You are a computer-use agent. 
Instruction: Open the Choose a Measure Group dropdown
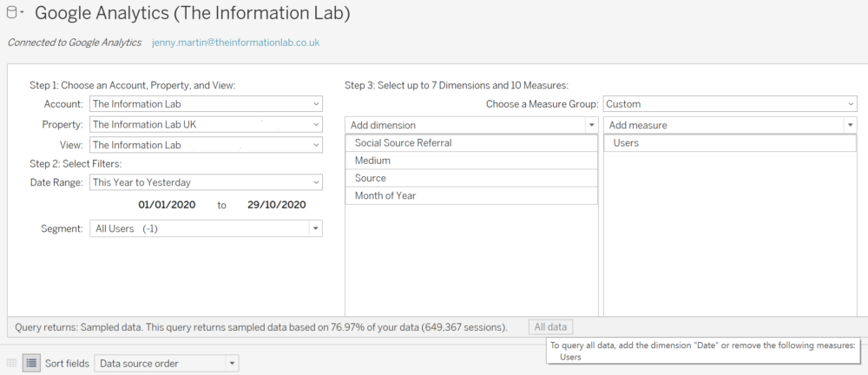point(730,103)
